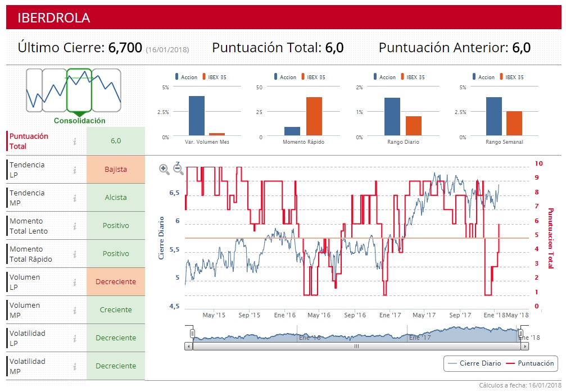Click the Bajista value for Tendencia LP

pyautogui.click(x=116, y=169)
